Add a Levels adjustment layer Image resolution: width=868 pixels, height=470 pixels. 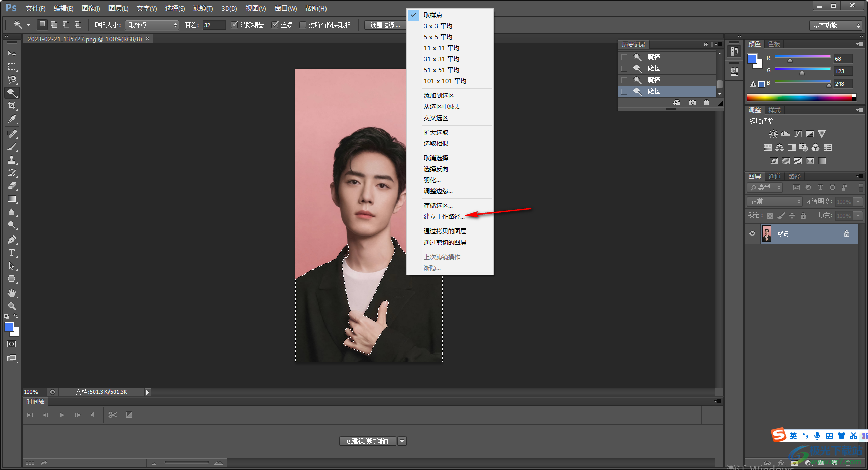pyautogui.click(x=786, y=134)
